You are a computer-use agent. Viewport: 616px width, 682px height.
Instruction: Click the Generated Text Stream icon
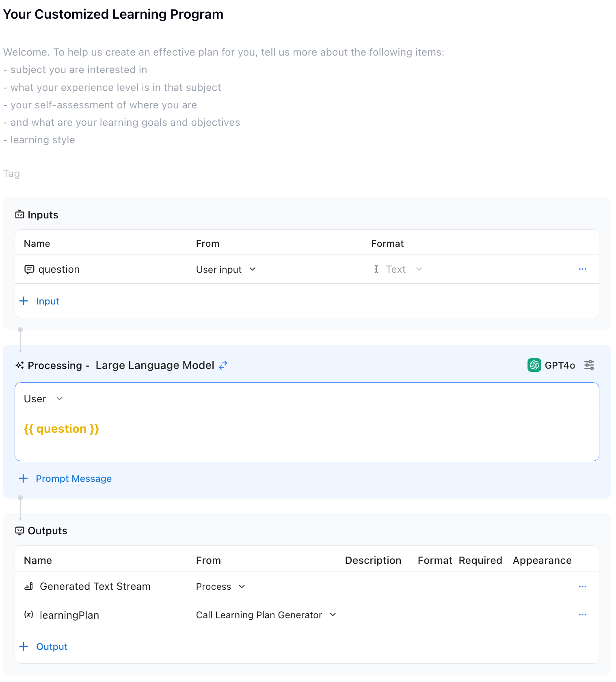(x=29, y=587)
